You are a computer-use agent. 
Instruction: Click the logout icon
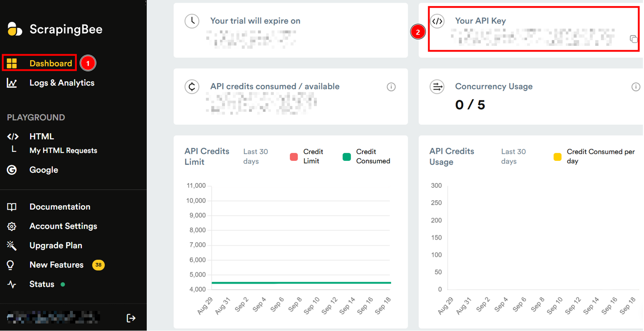131,318
